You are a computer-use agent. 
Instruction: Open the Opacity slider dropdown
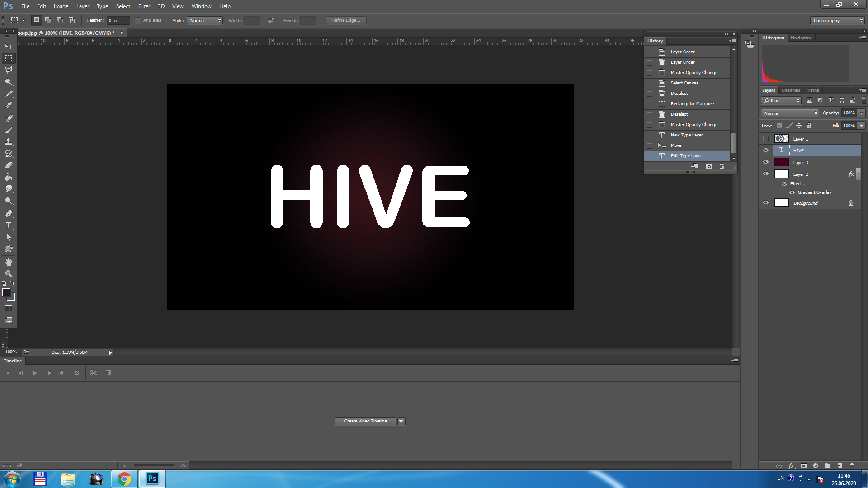pyautogui.click(x=861, y=113)
